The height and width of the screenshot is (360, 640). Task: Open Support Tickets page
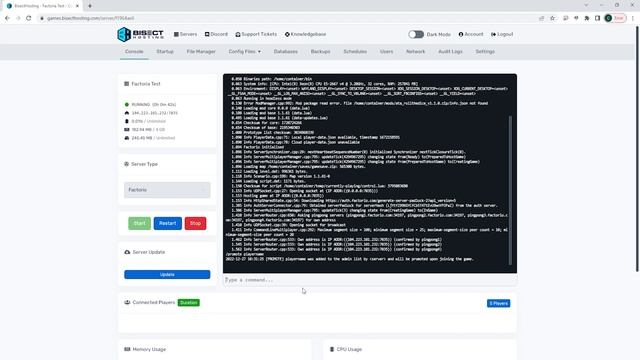click(x=256, y=34)
